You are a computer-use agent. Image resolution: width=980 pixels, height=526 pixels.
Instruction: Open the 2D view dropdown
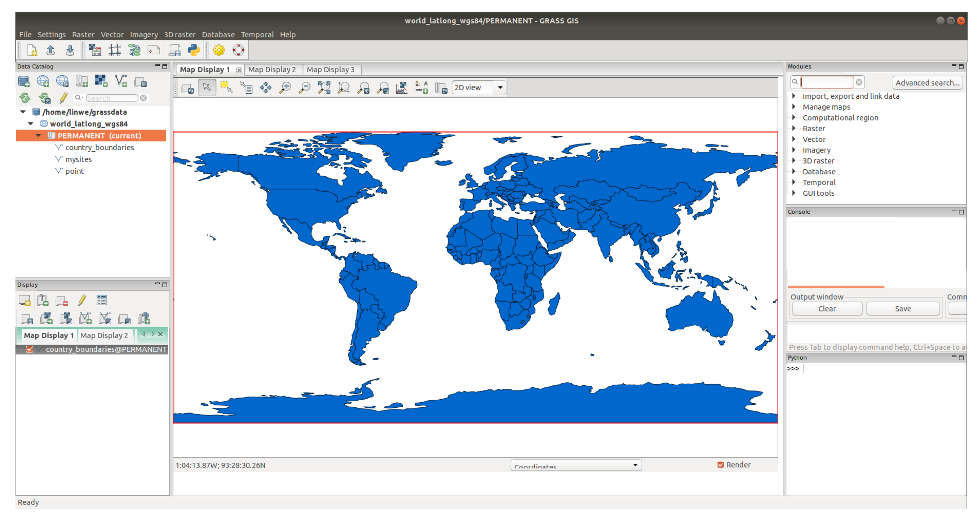click(x=500, y=87)
